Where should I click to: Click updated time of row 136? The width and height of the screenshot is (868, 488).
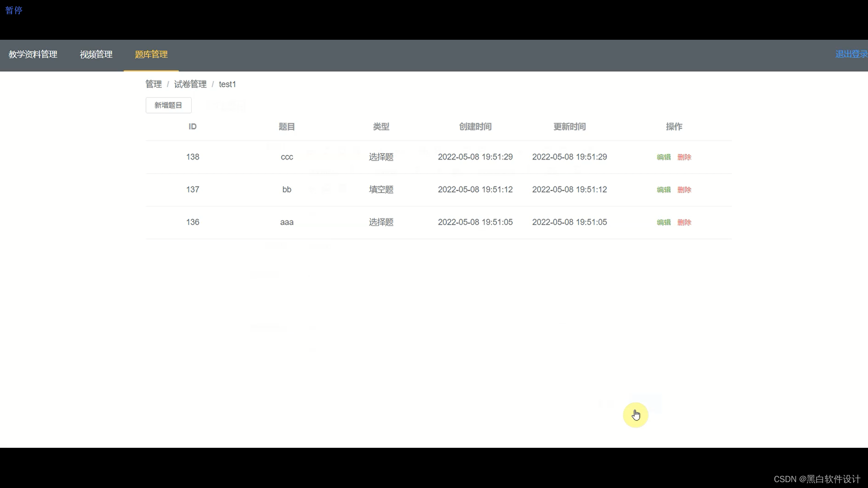[570, 222]
